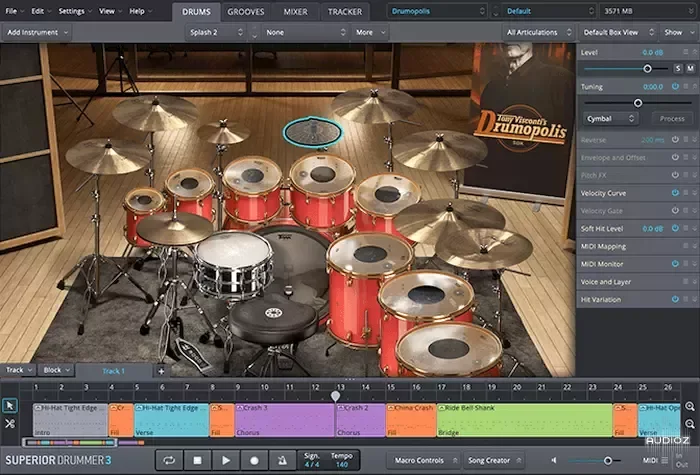The width and height of the screenshot is (700, 475).
Task: Disable Velocity Curve power button
Action: pyautogui.click(x=675, y=192)
